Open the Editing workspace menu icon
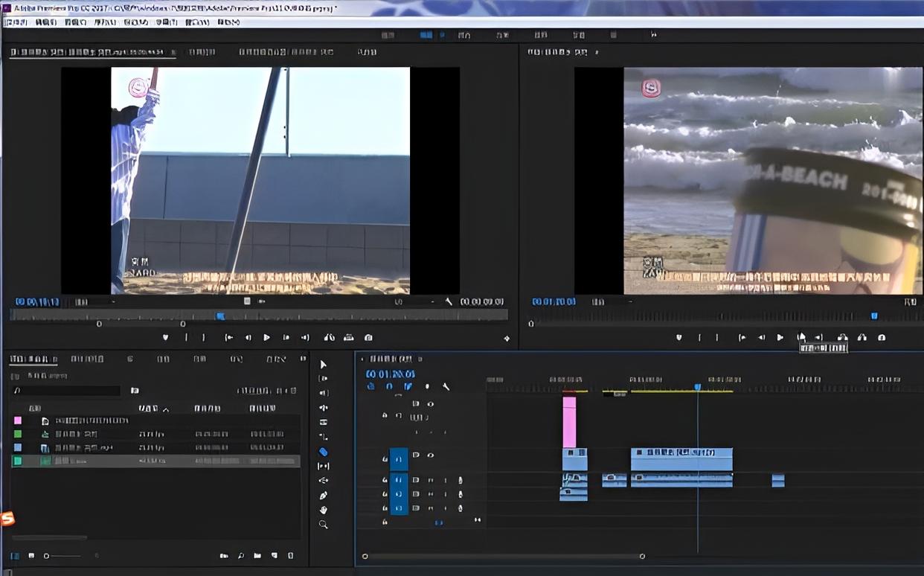The height and width of the screenshot is (576, 924). [442, 35]
